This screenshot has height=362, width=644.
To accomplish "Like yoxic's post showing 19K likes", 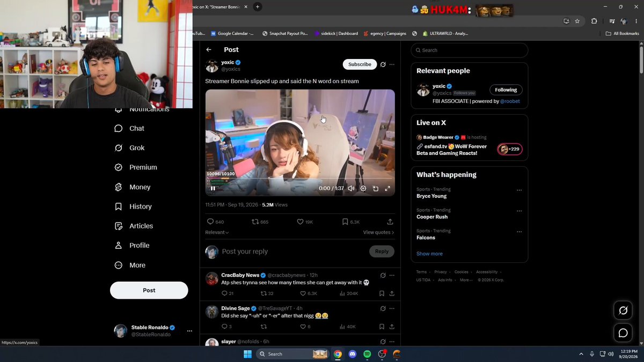I will [305, 221].
